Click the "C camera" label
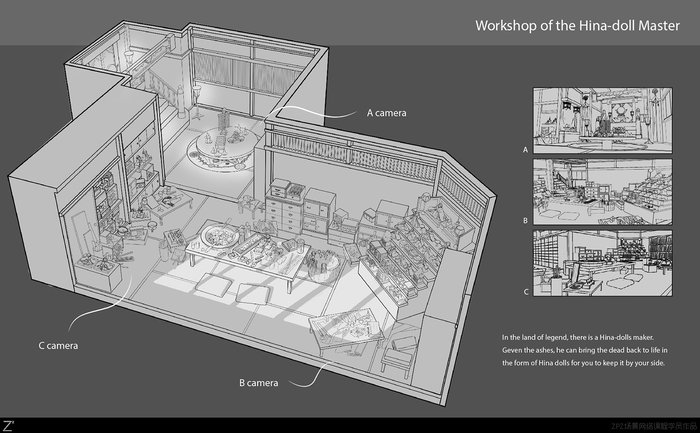Image resolution: width=700 pixels, height=433 pixels. point(58,346)
